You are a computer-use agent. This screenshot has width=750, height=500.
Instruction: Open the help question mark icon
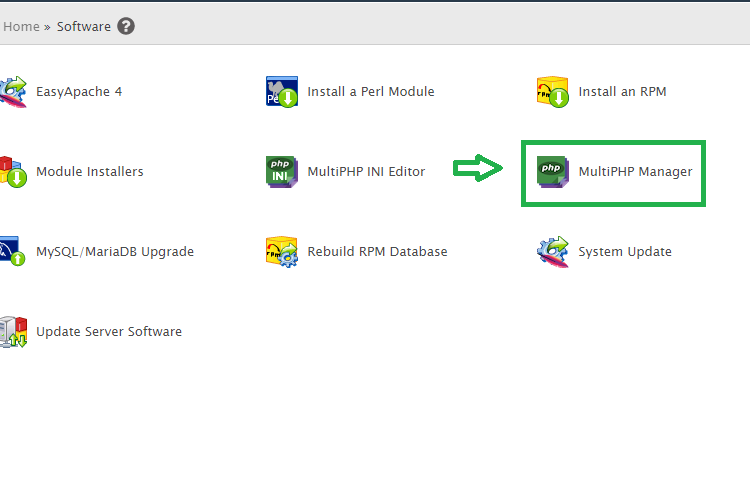[x=126, y=26]
